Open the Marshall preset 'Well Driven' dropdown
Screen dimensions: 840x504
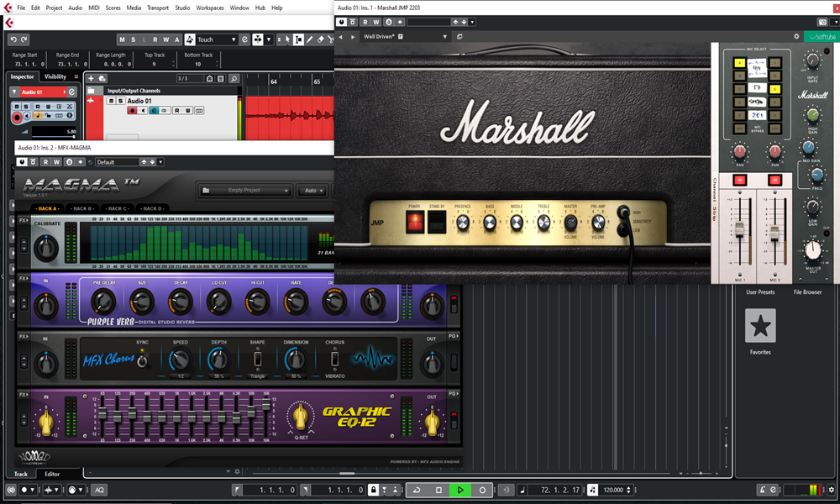[x=444, y=36]
